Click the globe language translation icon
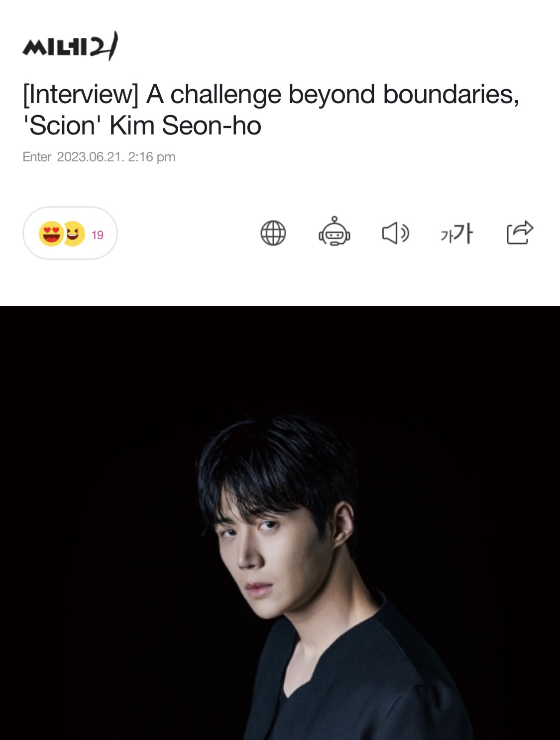Viewport: 560px width, 740px height. 273,233
